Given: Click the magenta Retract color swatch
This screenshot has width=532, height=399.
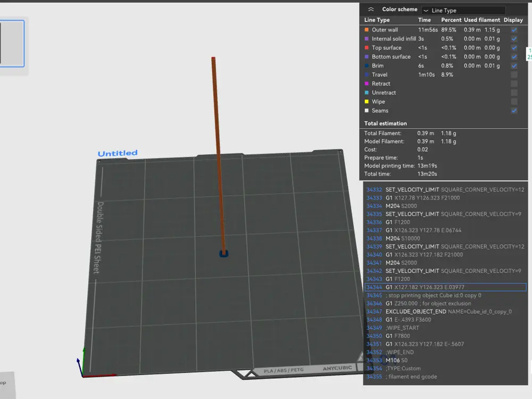Looking at the screenshot, I should pyautogui.click(x=367, y=84).
